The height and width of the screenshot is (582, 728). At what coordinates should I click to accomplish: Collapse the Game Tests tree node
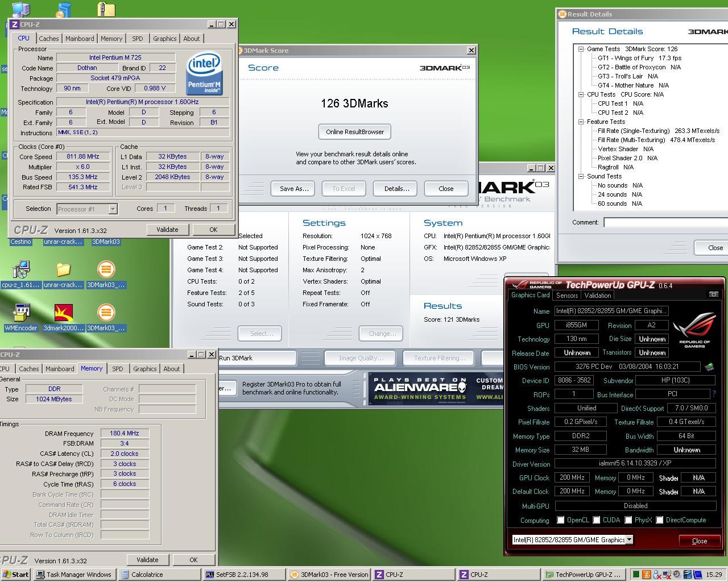click(581, 49)
